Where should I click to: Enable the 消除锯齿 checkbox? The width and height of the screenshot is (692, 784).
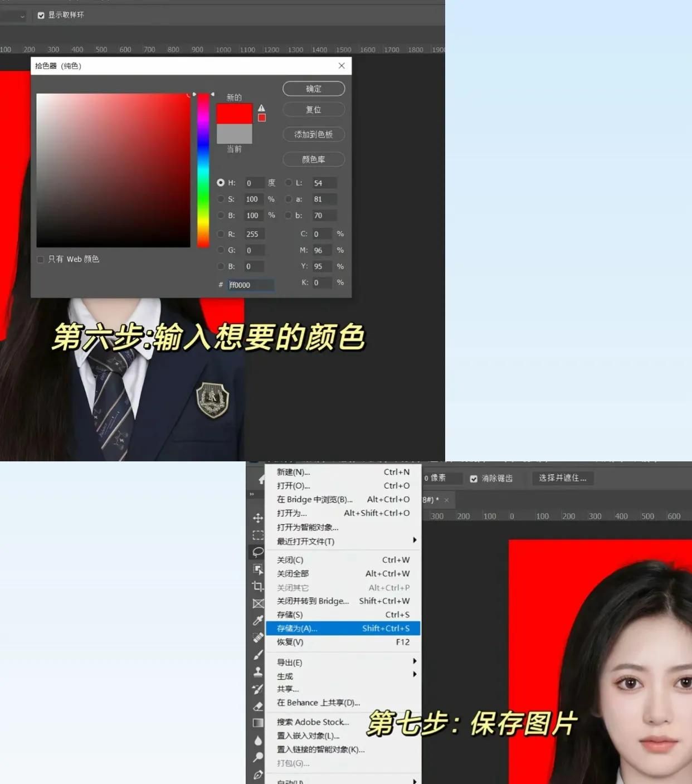(474, 478)
